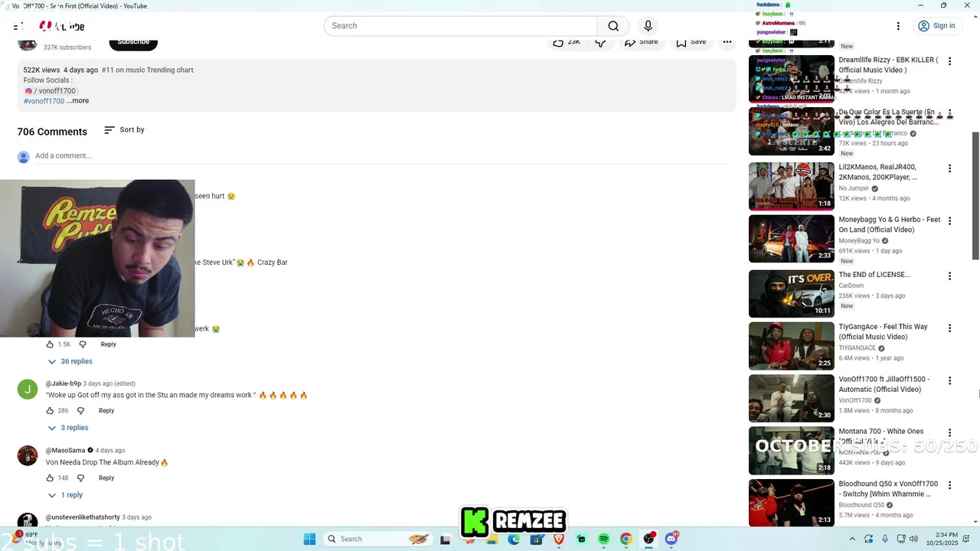This screenshot has width=980, height=551.
Task: Open OBS Studio from the taskbar
Action: (648, 540)
